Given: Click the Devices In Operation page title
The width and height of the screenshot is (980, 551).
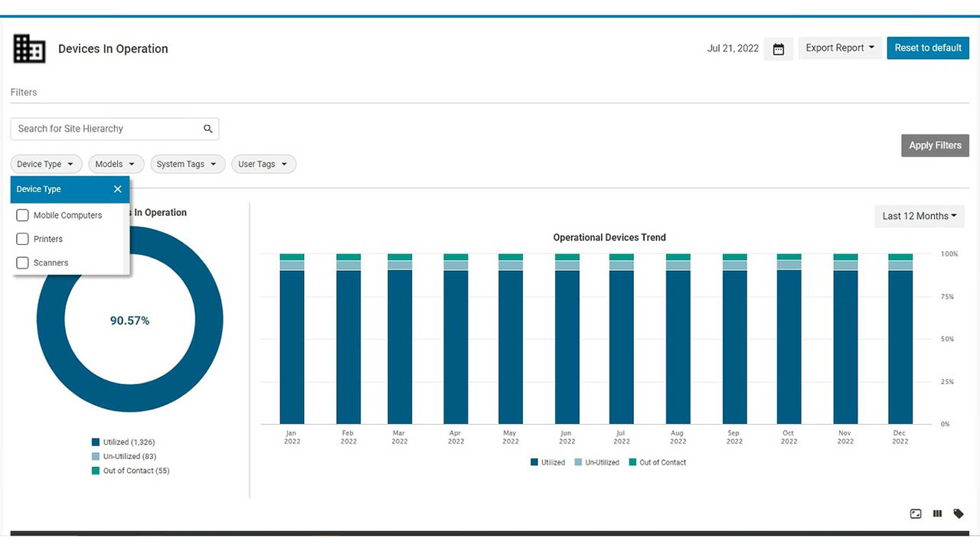Looking at the screenshot, I should [x=113, y=48].
